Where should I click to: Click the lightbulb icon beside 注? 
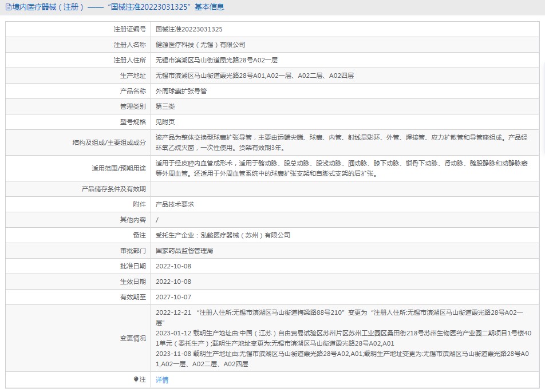pyautogui.click(x=136, y=379)
